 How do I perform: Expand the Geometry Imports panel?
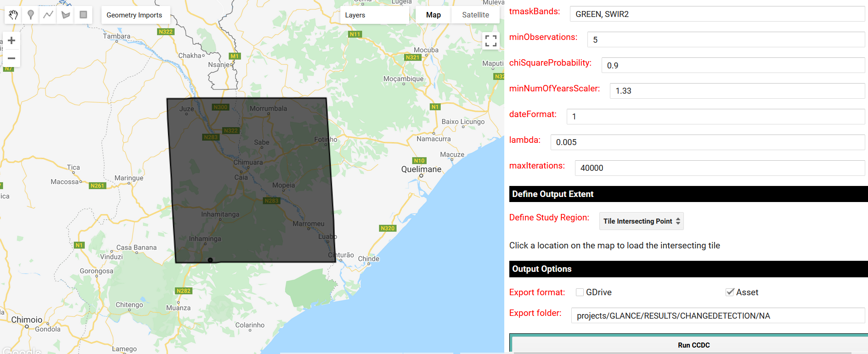[x=134, y=15]
